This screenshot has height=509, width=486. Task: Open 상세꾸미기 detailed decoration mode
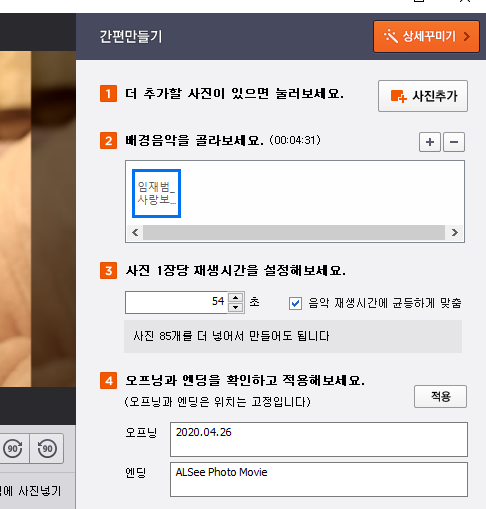tap(426, 37)
